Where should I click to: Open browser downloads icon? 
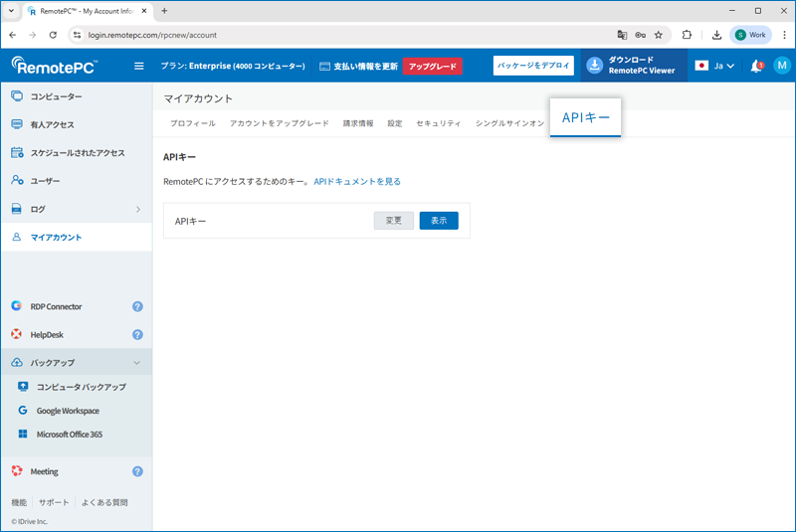(716, 35)
